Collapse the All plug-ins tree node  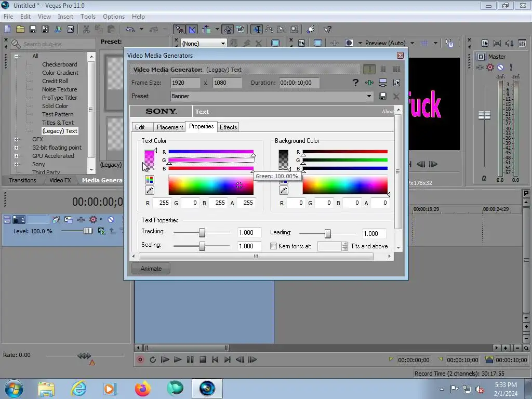point(16,56)
